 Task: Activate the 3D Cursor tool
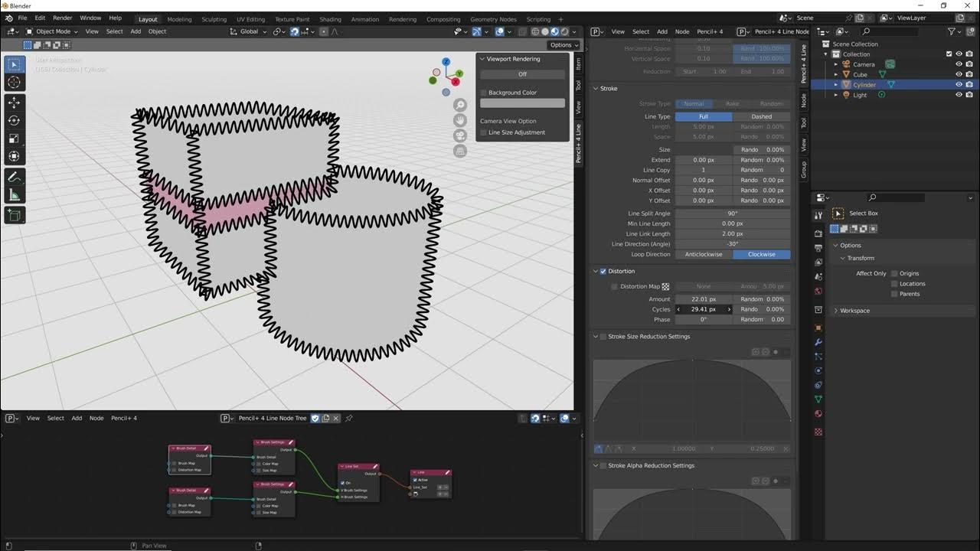[14, 83]
